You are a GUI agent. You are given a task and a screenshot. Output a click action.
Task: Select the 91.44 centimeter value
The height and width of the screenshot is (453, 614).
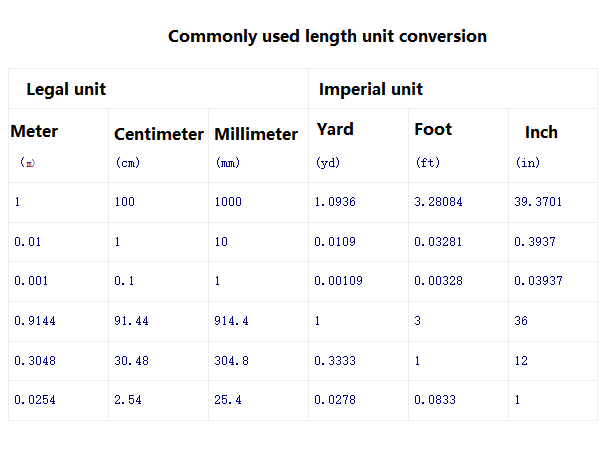tap(131, 321)
